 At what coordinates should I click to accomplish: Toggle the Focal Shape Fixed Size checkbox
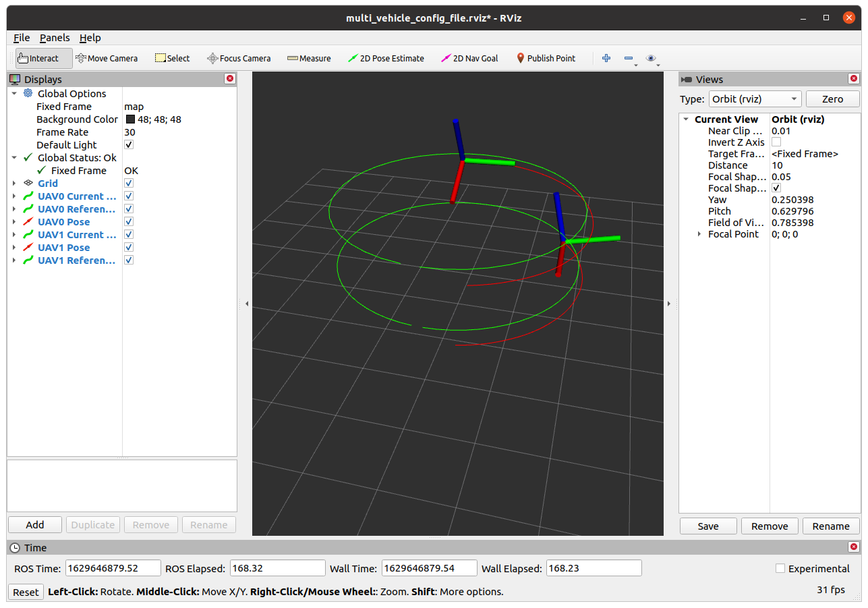[776, 188]
